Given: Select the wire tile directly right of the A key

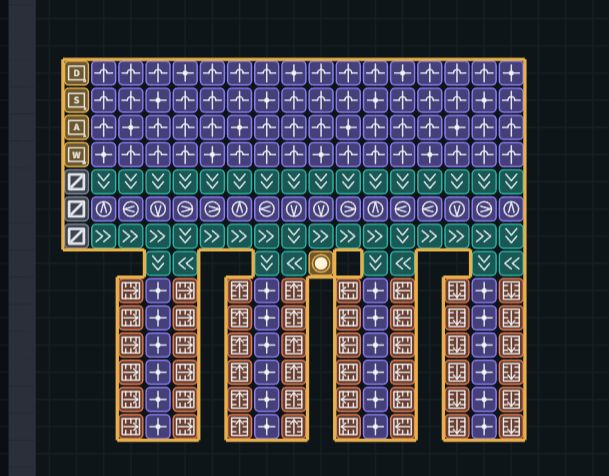Looking at the screenshot, I should pos(104,127).
